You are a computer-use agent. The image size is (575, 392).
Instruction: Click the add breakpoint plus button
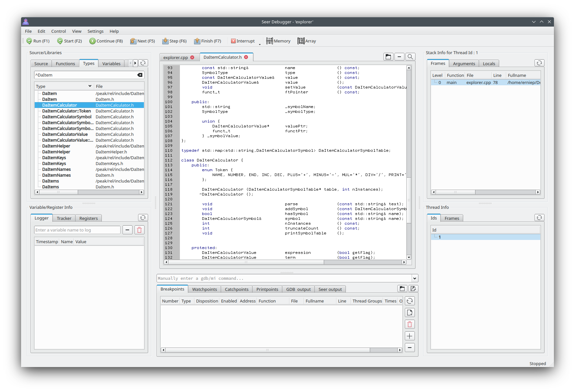(x=409, y=336)
